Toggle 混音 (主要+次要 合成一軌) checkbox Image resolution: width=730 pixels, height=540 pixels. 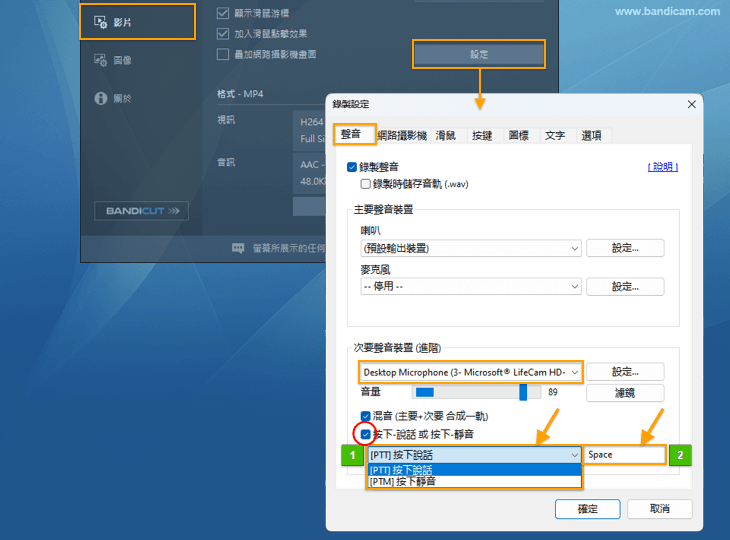pos(365,416)
